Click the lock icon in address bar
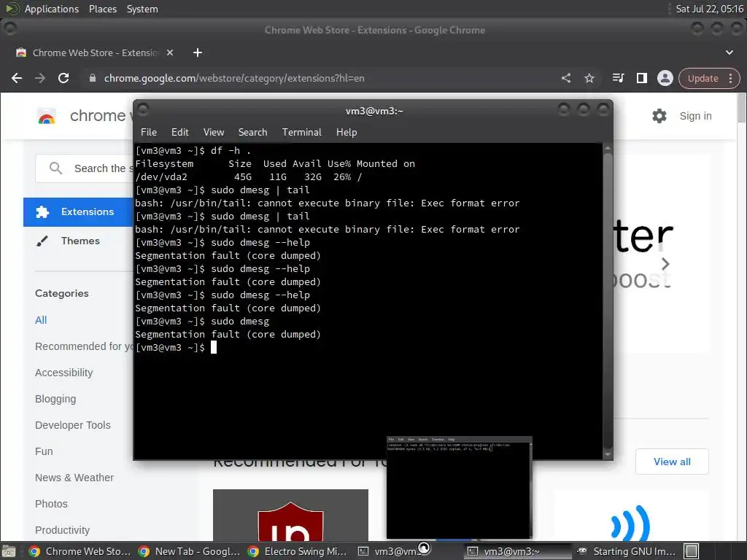 tap(93, 78)
